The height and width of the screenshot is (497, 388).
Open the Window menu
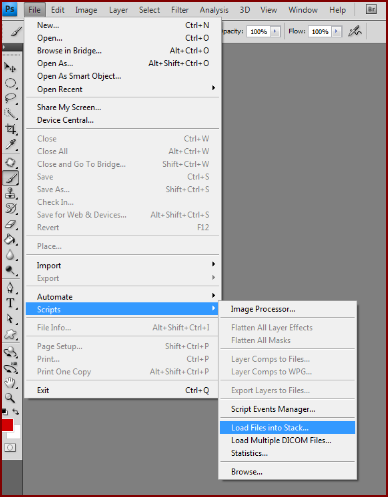(303, 10)
